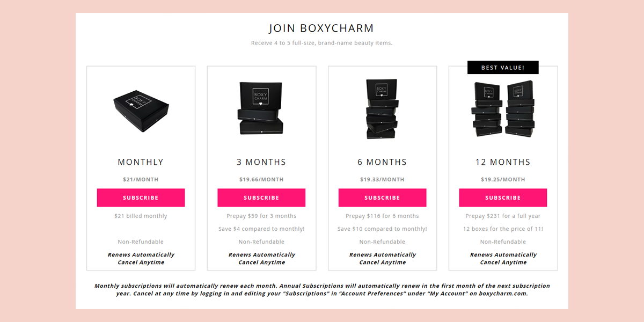Click the $19.25/Month price label
The height and width of the screenshot is (322, 644).
coord(503,180)
